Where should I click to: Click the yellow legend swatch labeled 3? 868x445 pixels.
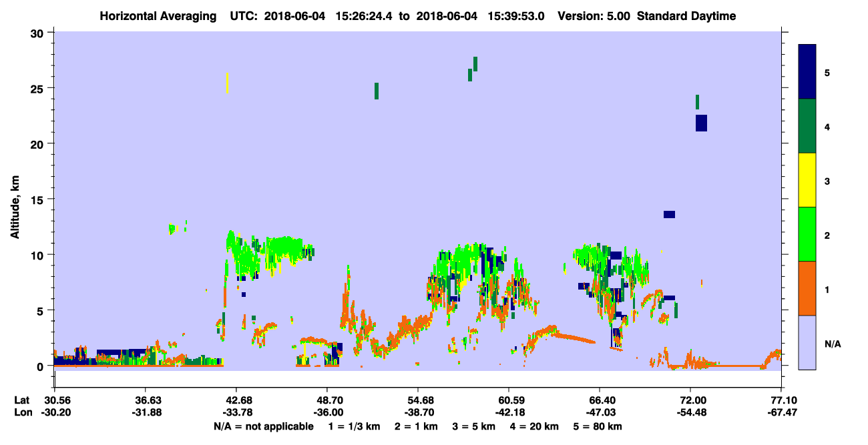click(x=807, y=180)
